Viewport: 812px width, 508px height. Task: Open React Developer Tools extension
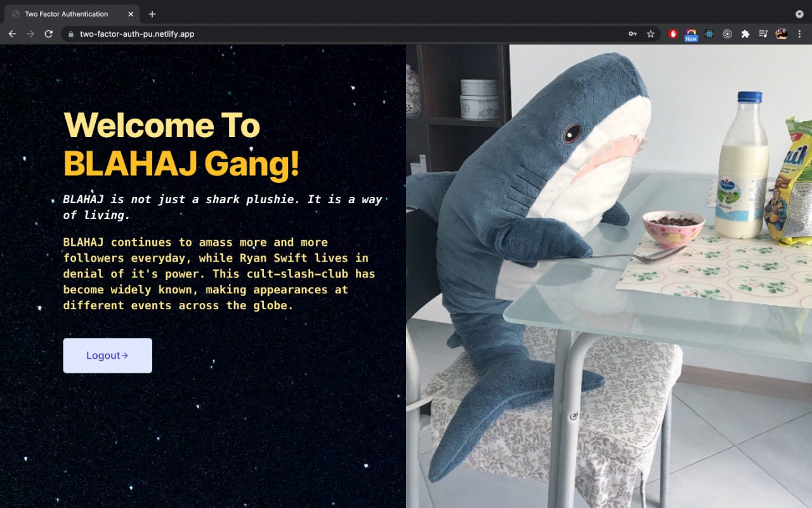point(709,34)
